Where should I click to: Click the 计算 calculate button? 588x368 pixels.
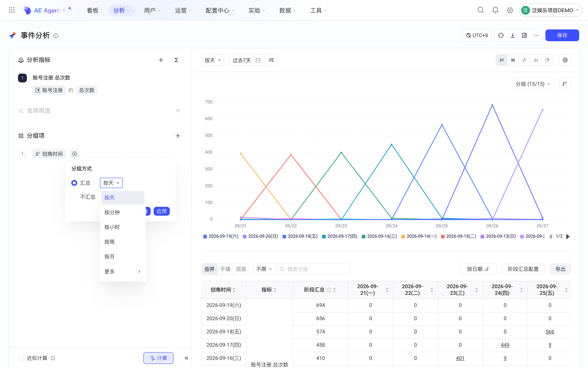coord(158,358)
